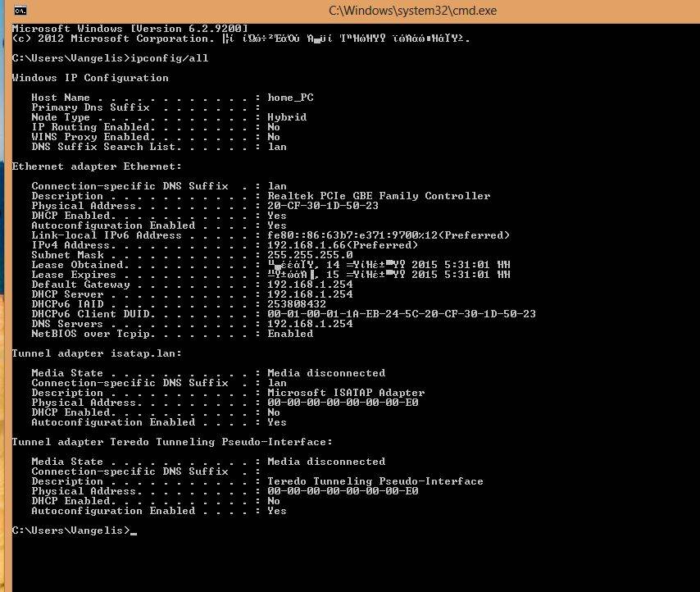
Task: Click the DHCPv6 Client DUID value
Action: [402, 314]
